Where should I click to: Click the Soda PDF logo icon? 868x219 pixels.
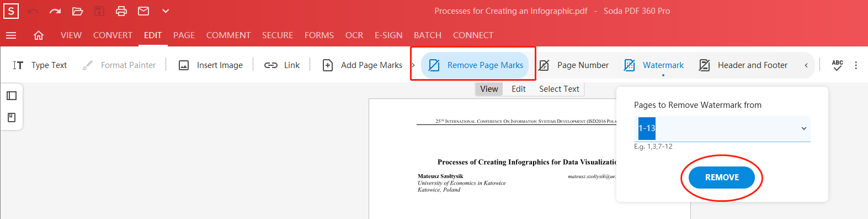(11, 11)
